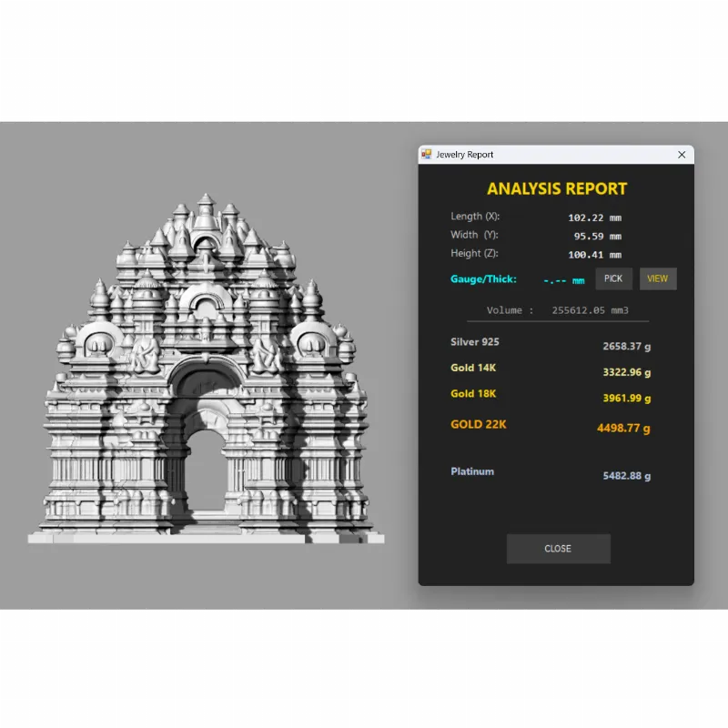Click the Width (Y) value 95.59 mm

(x=598, y=237)
